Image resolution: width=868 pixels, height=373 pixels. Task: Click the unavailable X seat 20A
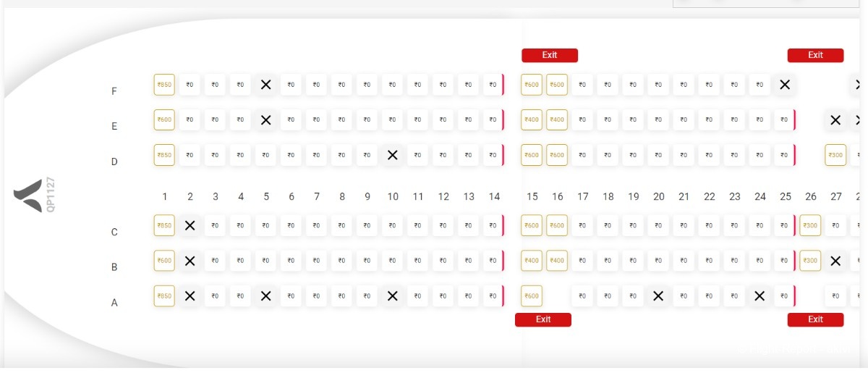point(658,296)
